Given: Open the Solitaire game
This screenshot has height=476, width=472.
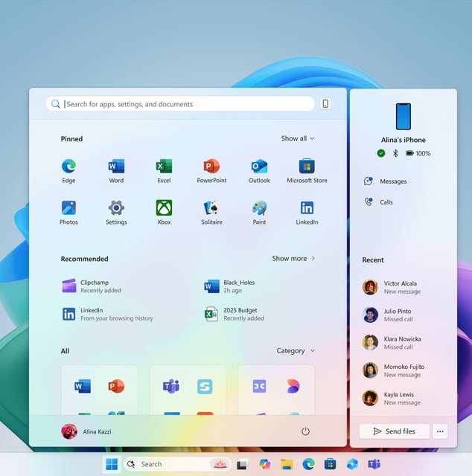Looking at the screenshot, I should (x=211, y=212).
